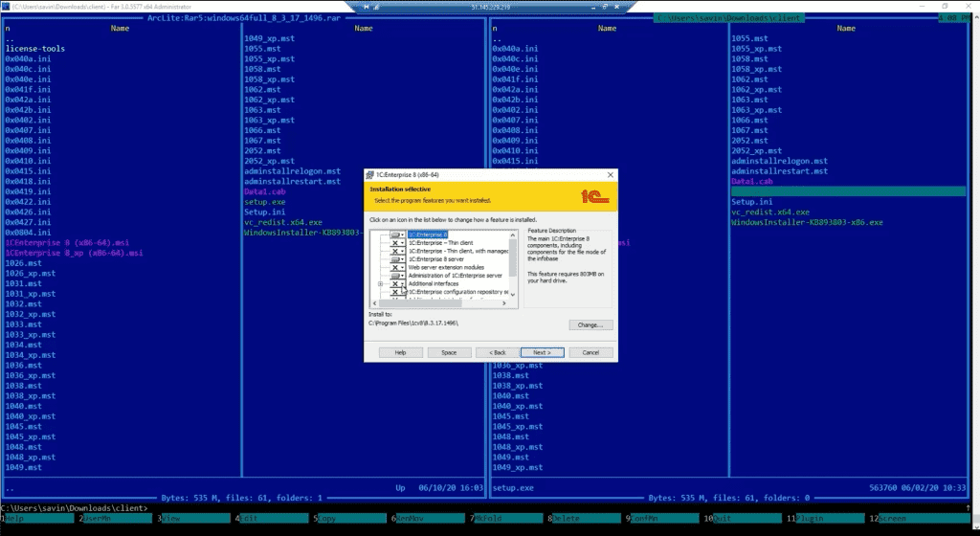Select the 1C:Enterprise 8 feature label
The image size is (980, 536).
pyautogui.click(x=428, y=234)
